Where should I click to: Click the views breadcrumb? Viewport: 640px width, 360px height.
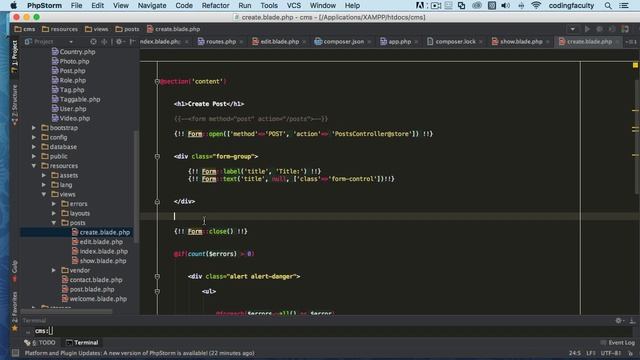click(97, 29)
